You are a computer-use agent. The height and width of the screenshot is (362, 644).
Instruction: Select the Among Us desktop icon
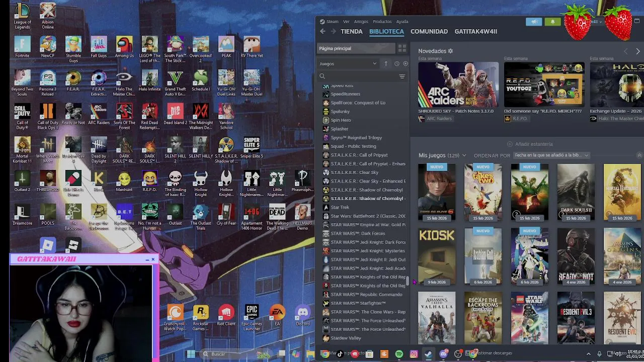[124, 47]
